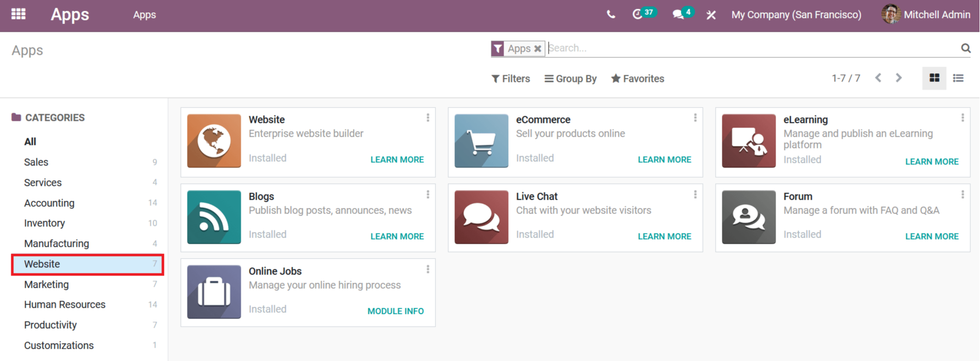Click Learn More on Website card
Screen dimensions: 980x361
(397, 160)
